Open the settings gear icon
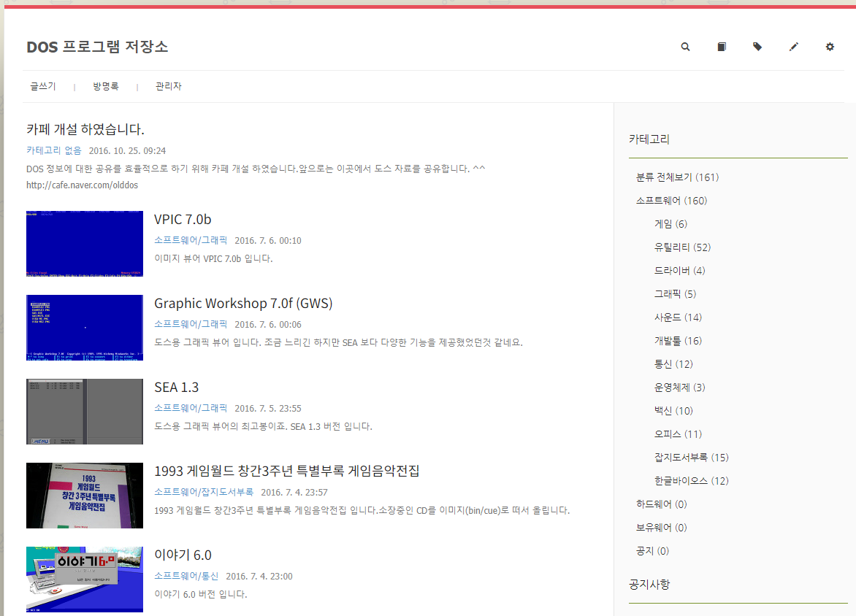This screenshot has height=616, width=856. pyautogui.click(x=830, y=47)
